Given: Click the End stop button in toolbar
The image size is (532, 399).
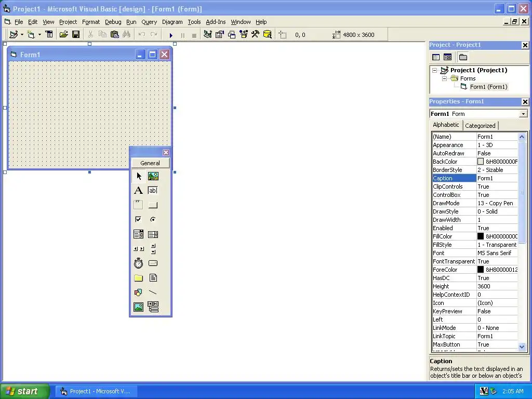Looking at the screenshot, I should (194, 35).
